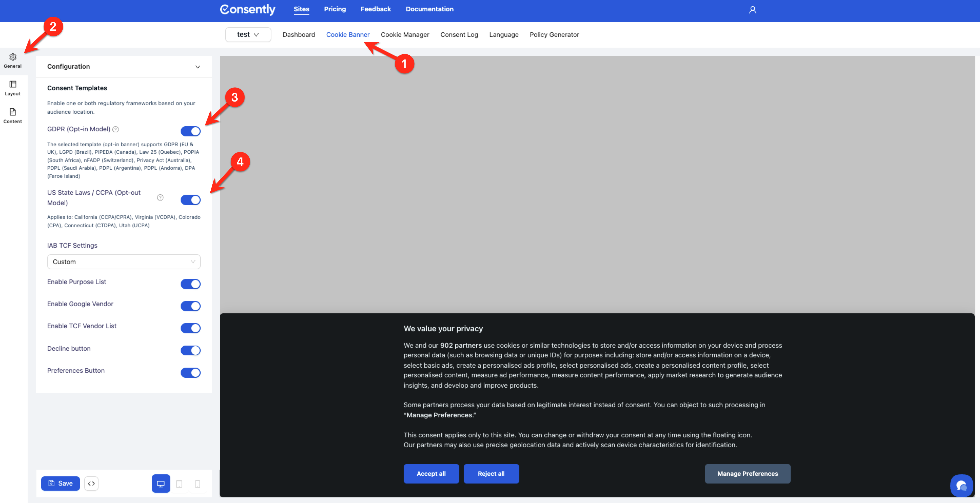Viewport: 980px width, 503px height.
Task: Open the Pricing menu item
Action: tap(335, 9)
